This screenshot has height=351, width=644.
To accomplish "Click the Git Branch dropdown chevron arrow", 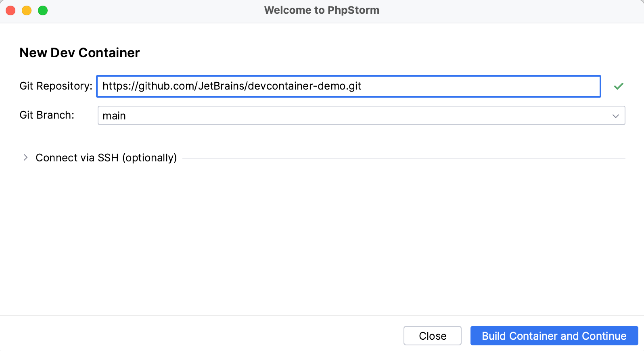I will coord(616,116).
